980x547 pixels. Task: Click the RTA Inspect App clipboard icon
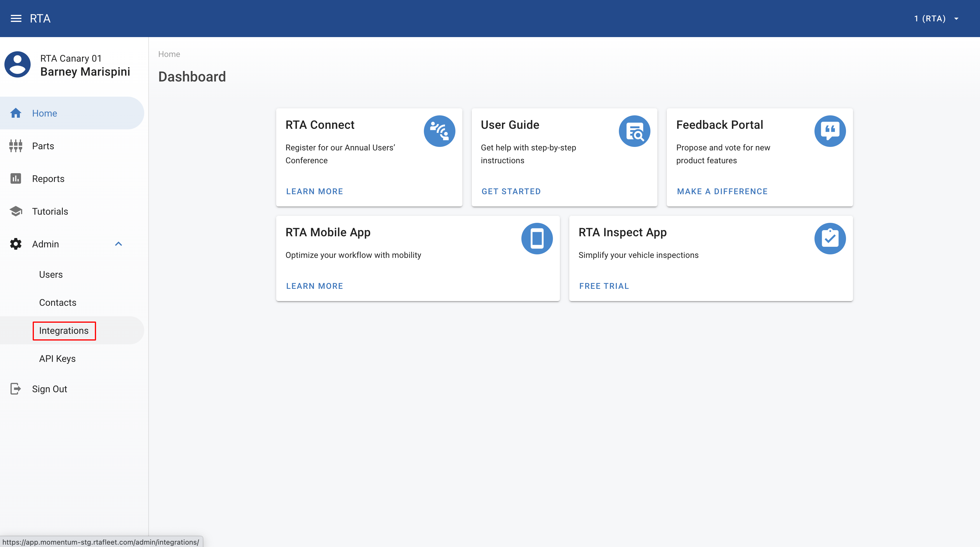click(830, 238)
